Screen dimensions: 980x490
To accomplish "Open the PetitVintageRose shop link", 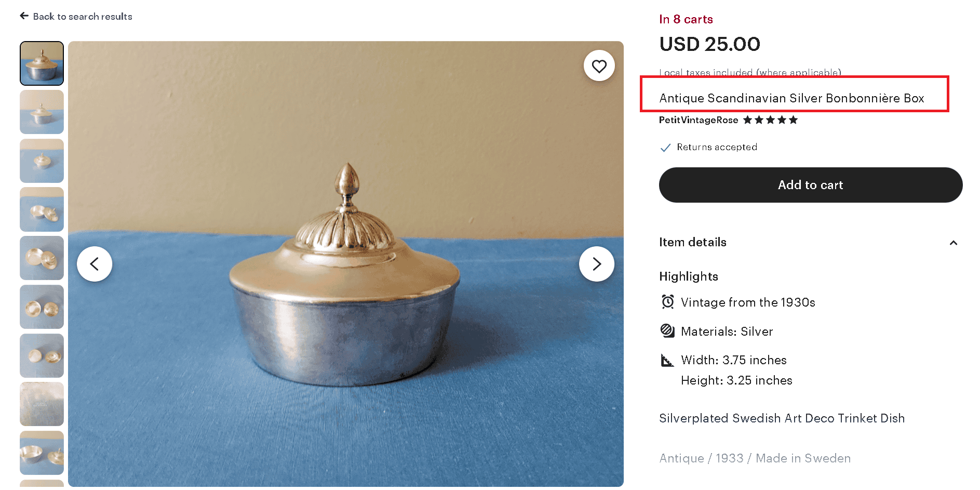I will click(698, 120).
